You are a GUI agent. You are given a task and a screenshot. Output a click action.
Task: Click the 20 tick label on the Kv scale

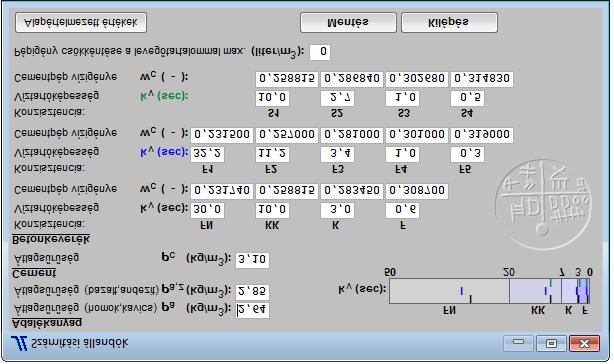pos(509,272)
